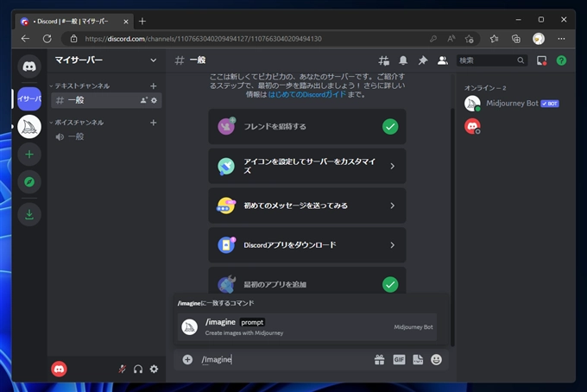This screenshot has height=392, width=587.
Task: Collapse ボイスチャンネル category
Action: pos(77,123)
